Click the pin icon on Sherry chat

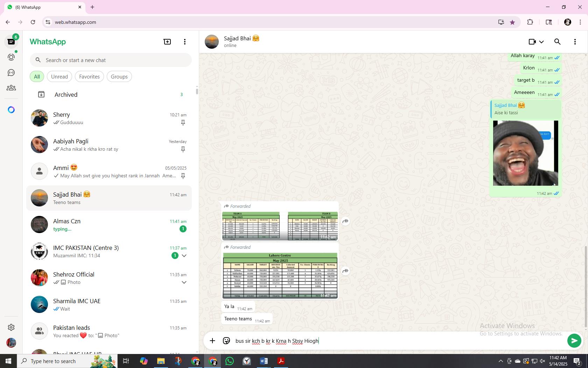[183, 123]
